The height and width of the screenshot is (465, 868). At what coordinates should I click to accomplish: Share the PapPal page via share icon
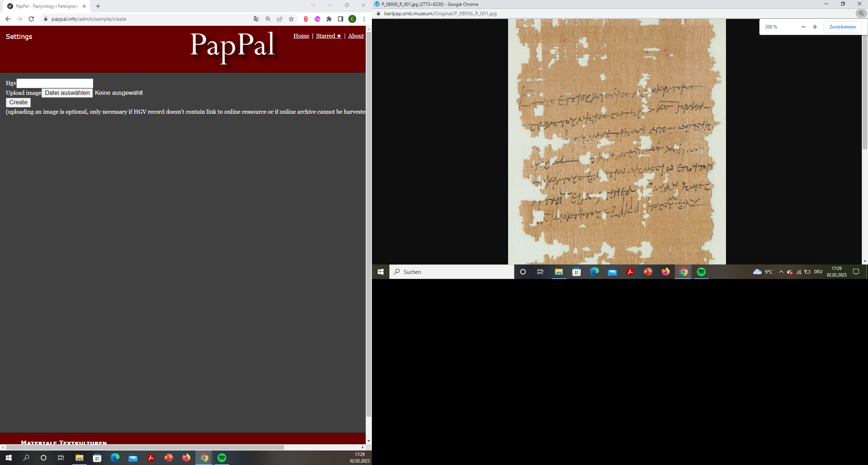tap(280, 19)
